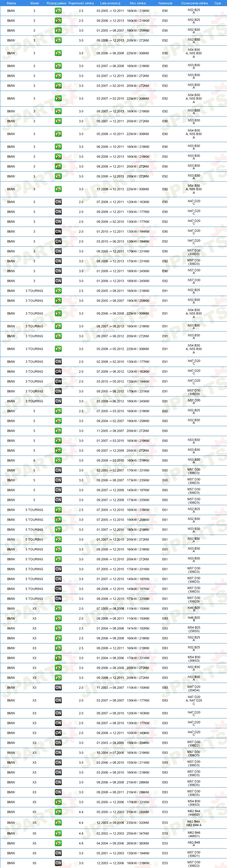Click diesel ON icon in 01.2010 -> 12.2011 row
Image resolution: width=227 pixels, height=868 pixels.
pyautogui.click(x=58, y=232)
